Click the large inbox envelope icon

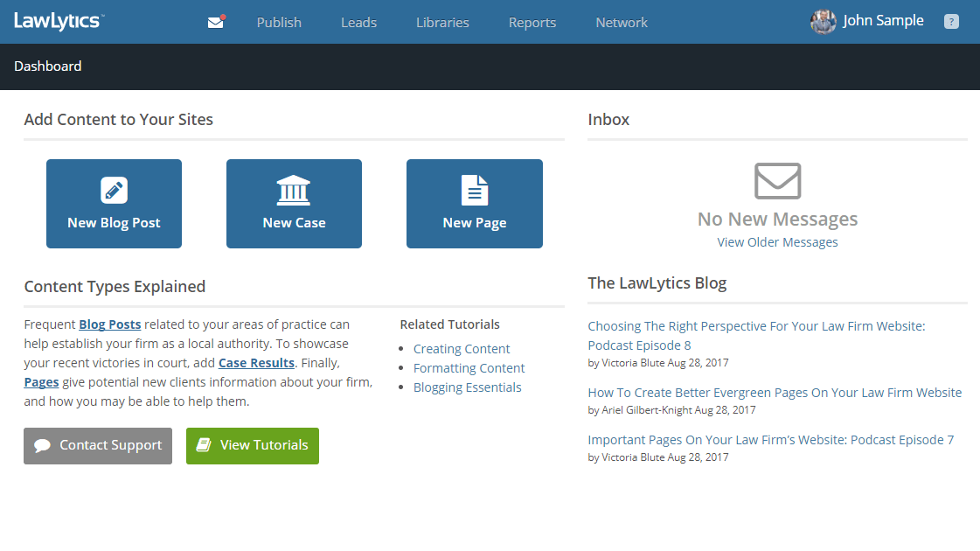click(x=777, y=181)
